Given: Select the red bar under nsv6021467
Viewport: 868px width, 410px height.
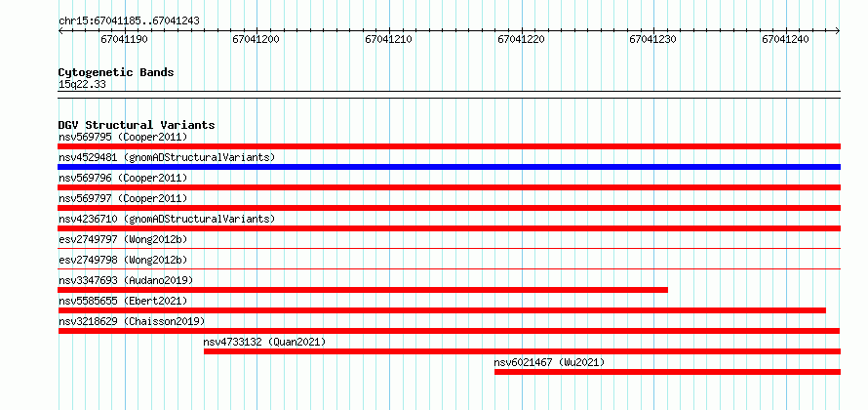Looking at the screenshot, I should tap(667, 372).
